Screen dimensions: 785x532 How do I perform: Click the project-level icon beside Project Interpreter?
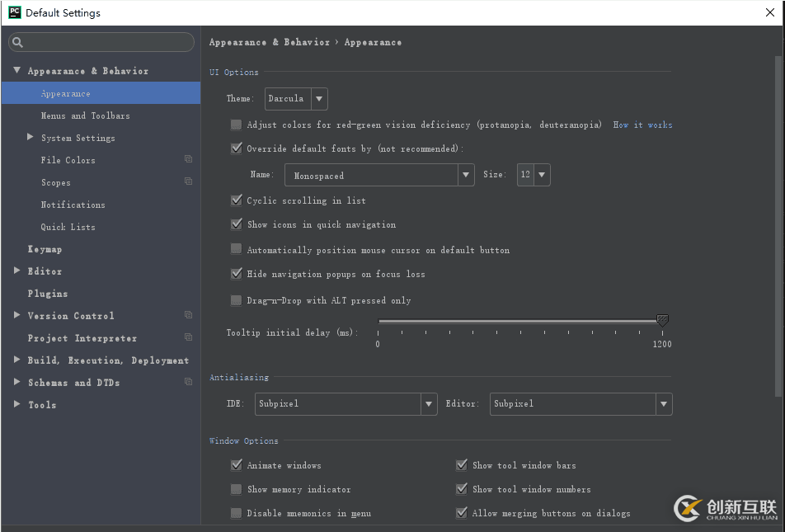[189, 337]
